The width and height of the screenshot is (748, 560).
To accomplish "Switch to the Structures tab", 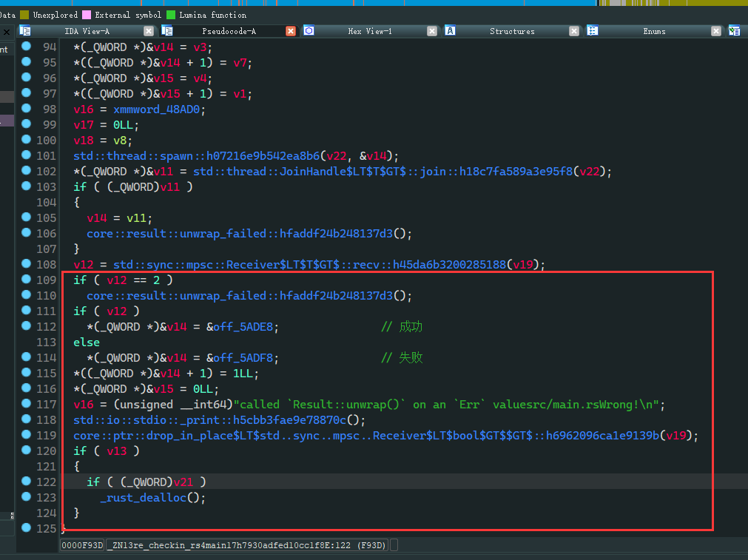I will pyautogui.click(x=512, y=31).
